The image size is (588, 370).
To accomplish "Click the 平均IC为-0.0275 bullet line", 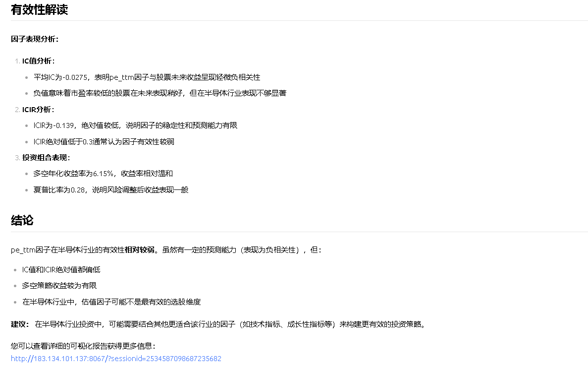I will (x=147, y=77).
